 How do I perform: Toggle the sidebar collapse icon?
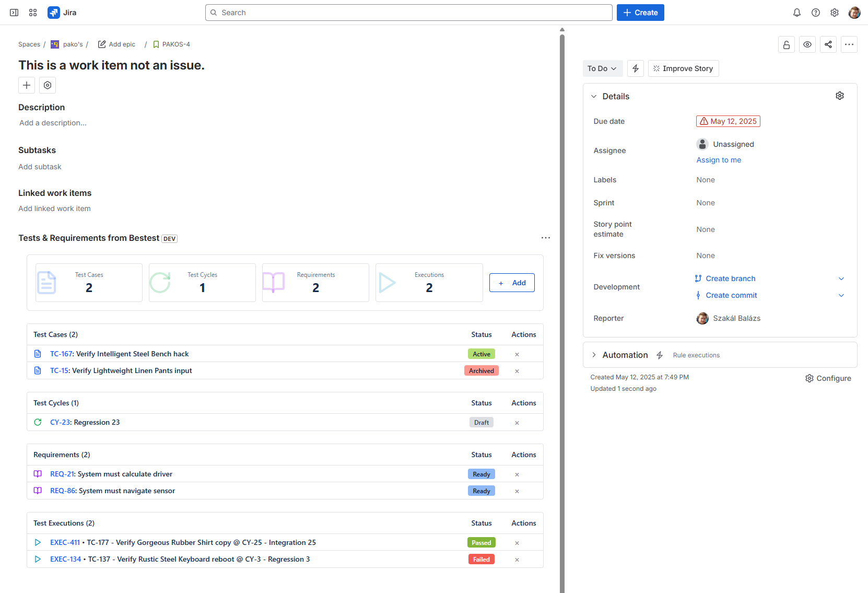click(14, 13)
